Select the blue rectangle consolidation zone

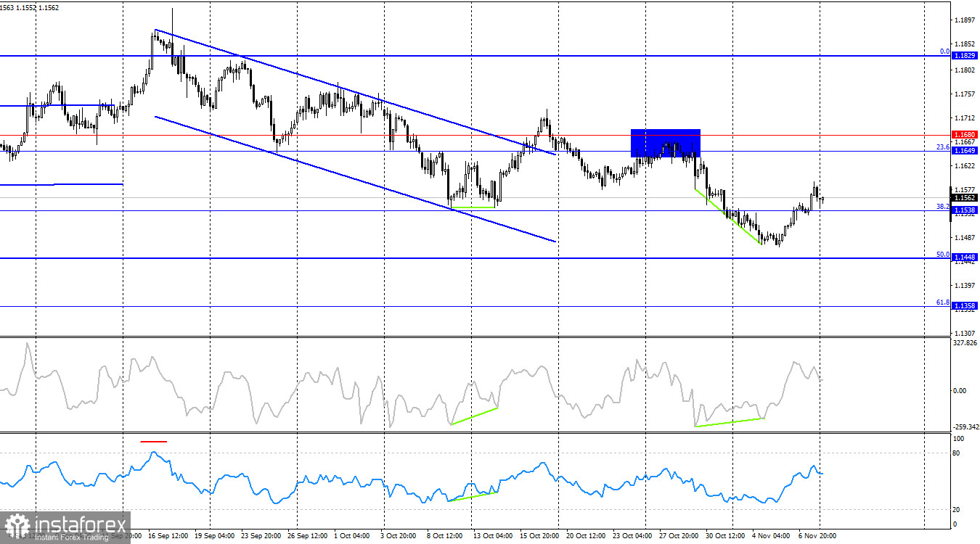(x=665, y=142)
